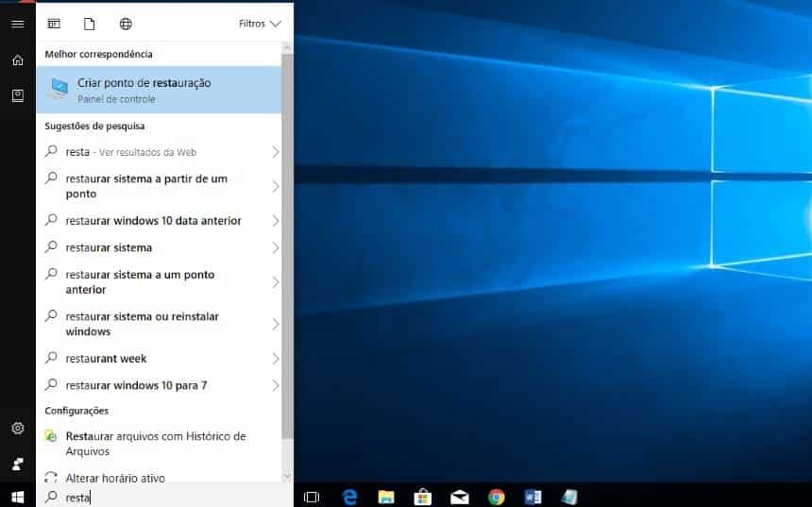This screenshot has width=812, height=507.
Task: Click the refresh icon beside Alterar horário ativo
Action: point(51,477)
